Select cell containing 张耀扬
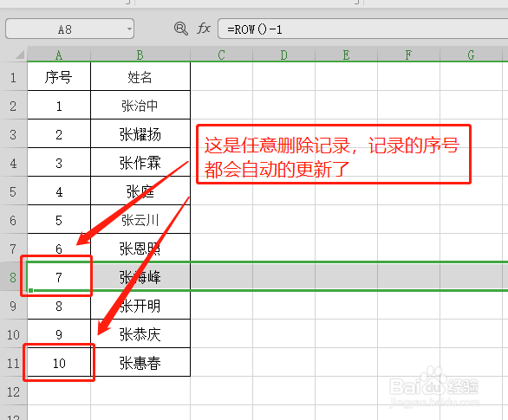The height and width of the screenshot is (420, 508). [x=140, y=134]
